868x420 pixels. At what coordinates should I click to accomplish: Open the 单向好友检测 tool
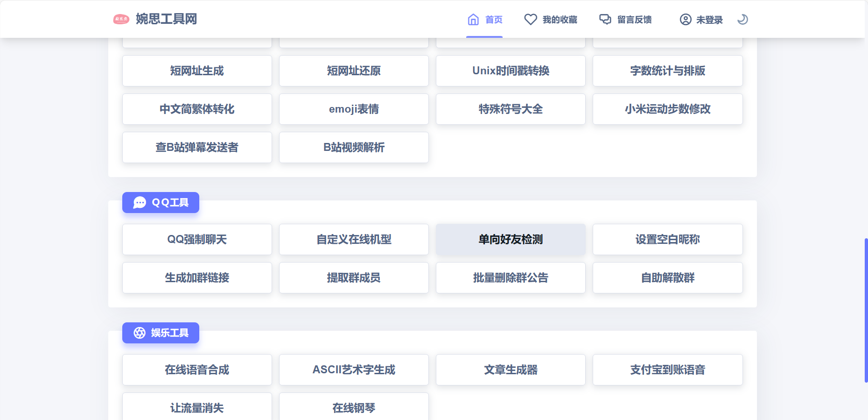click(x=511, y=240)
